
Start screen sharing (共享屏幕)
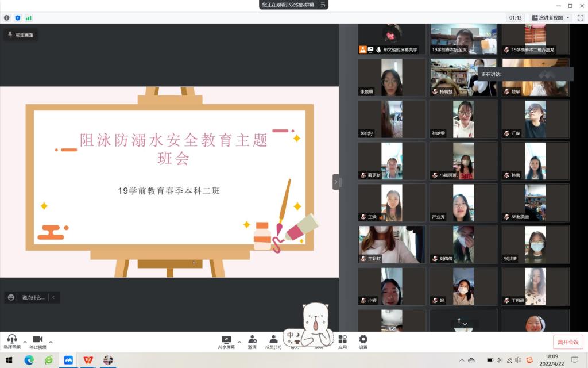(x=226, y=342)
